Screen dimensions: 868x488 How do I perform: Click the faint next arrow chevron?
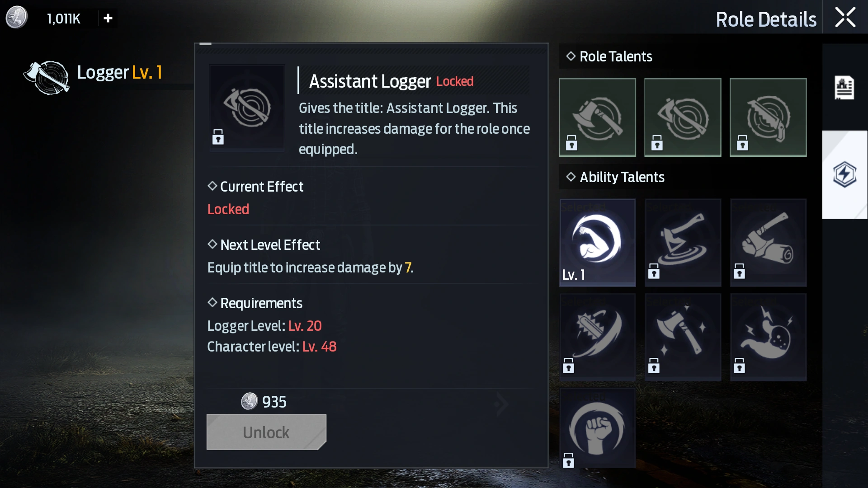click(501, 404)
